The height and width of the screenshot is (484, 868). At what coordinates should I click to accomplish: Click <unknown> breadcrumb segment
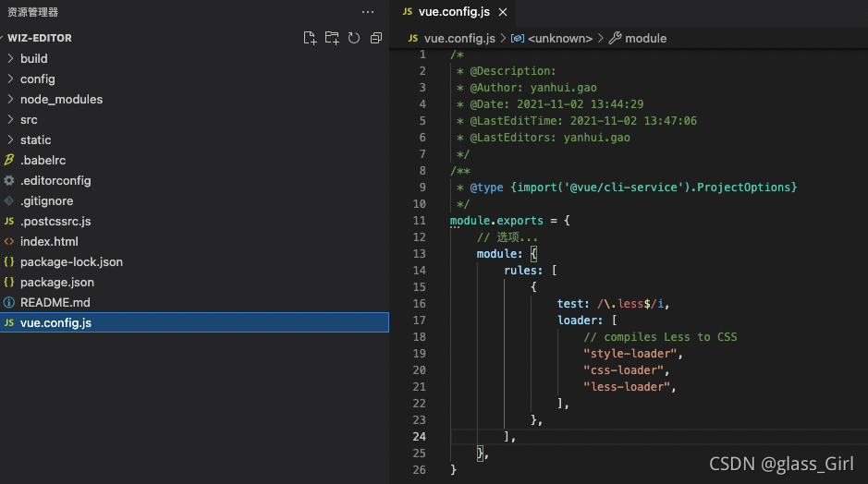point(560,39)
